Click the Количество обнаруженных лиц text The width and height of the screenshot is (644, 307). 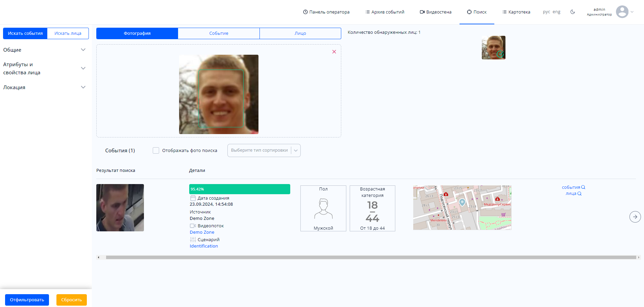click(x=384, y=32)
